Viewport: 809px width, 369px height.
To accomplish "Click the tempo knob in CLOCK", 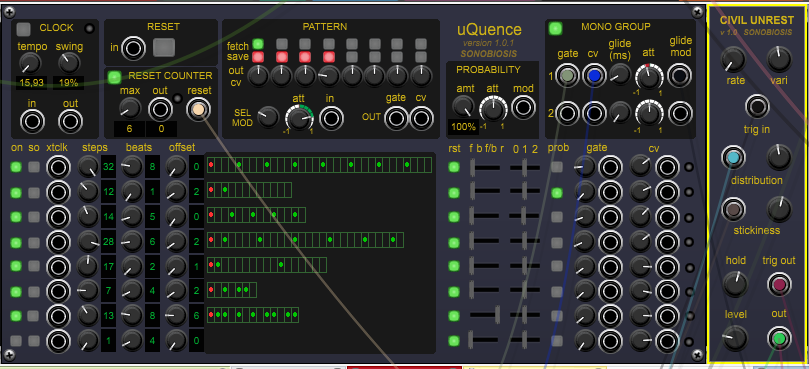I will (30, 63).
